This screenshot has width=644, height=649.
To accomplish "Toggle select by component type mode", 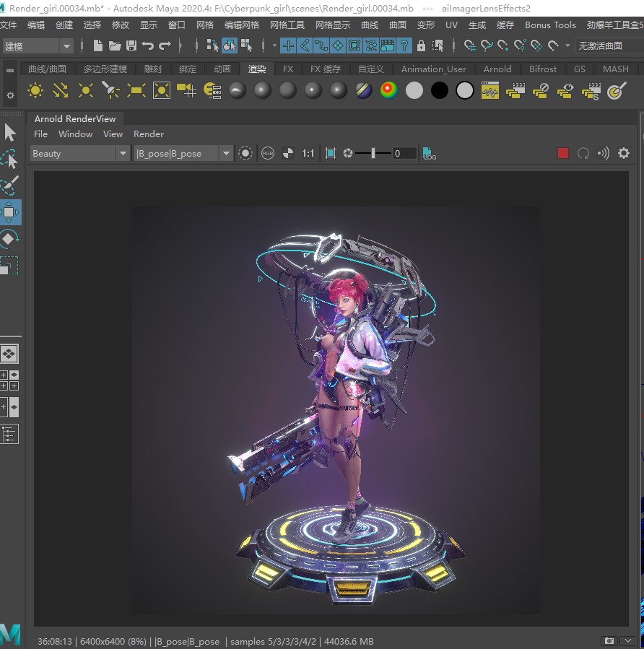I will pyautogui.click(x=247, y=45).
